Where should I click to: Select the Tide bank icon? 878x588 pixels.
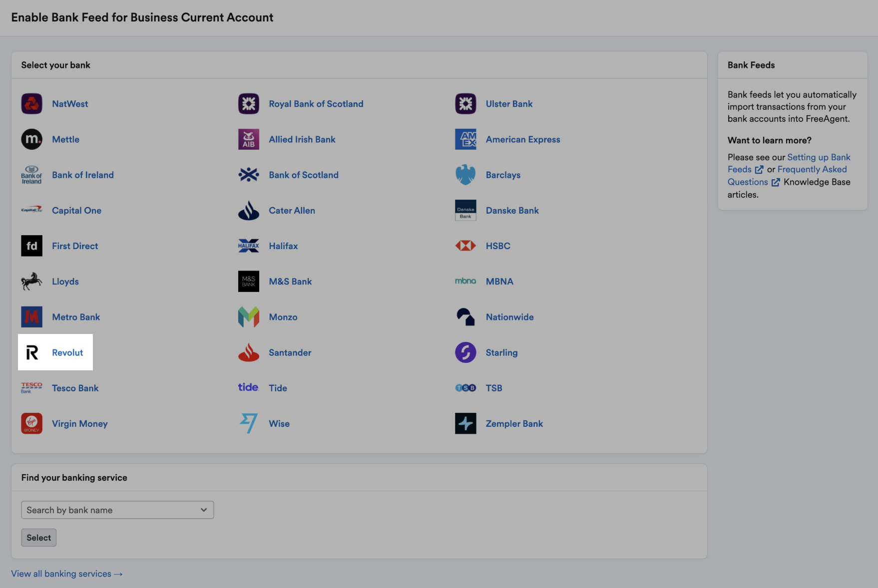248,387
